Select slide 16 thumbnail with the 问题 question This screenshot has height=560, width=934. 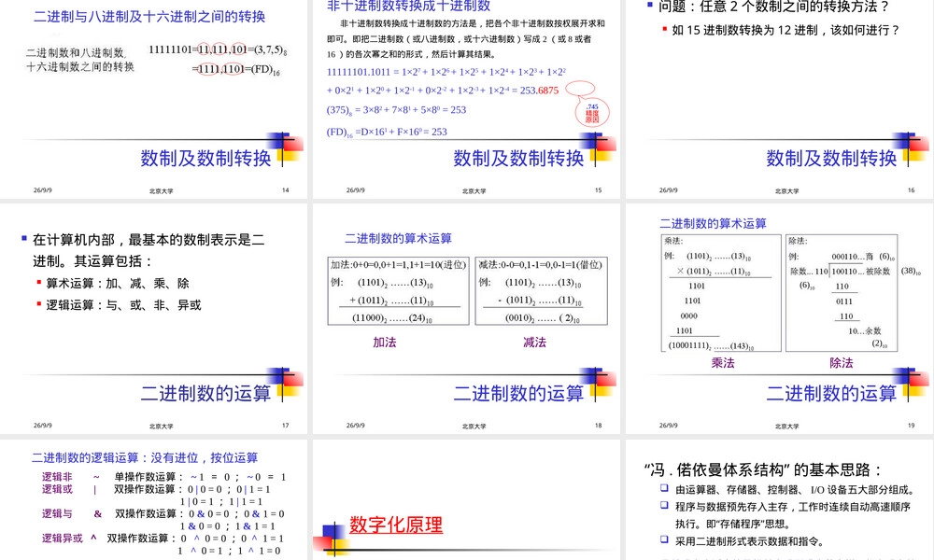780,98
